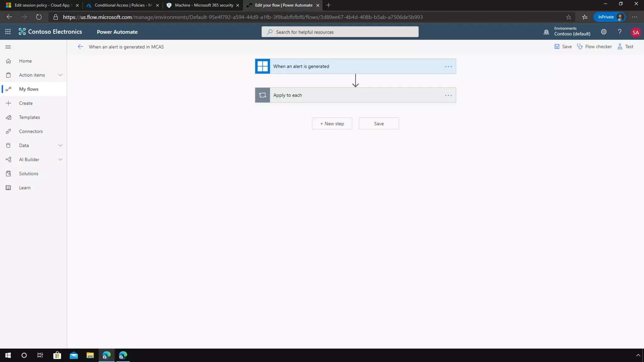Open the Apply to each ellipsis menu
The width and height of the screenshot is (644, 362).
(448, 95)
